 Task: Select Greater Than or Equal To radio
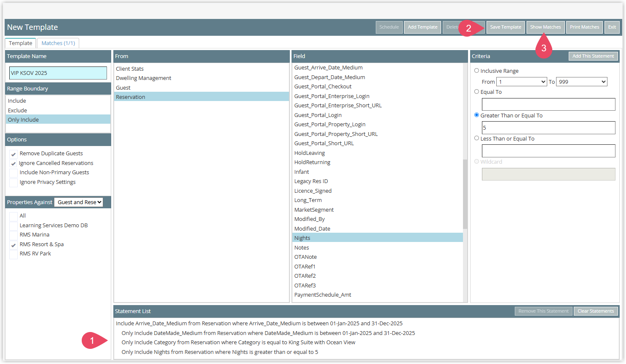(477, 115)
